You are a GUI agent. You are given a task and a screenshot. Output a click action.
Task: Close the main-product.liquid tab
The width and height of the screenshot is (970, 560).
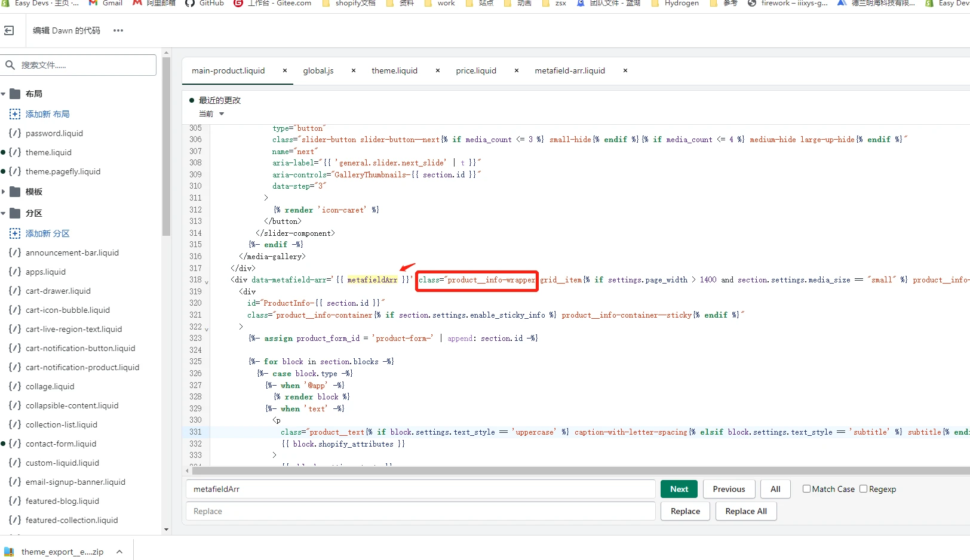point(285,70)
